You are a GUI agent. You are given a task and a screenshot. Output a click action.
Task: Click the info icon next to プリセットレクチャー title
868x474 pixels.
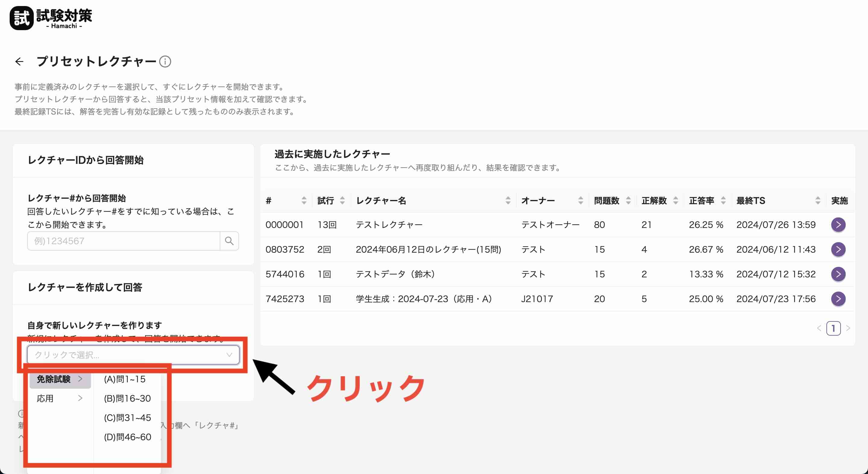[165, 62]
